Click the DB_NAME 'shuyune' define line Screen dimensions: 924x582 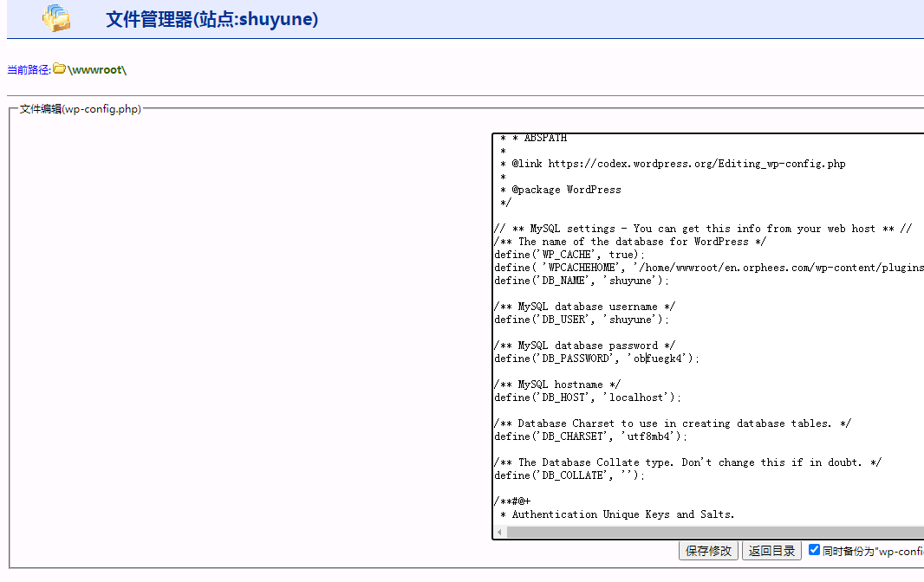coord(582,281)
